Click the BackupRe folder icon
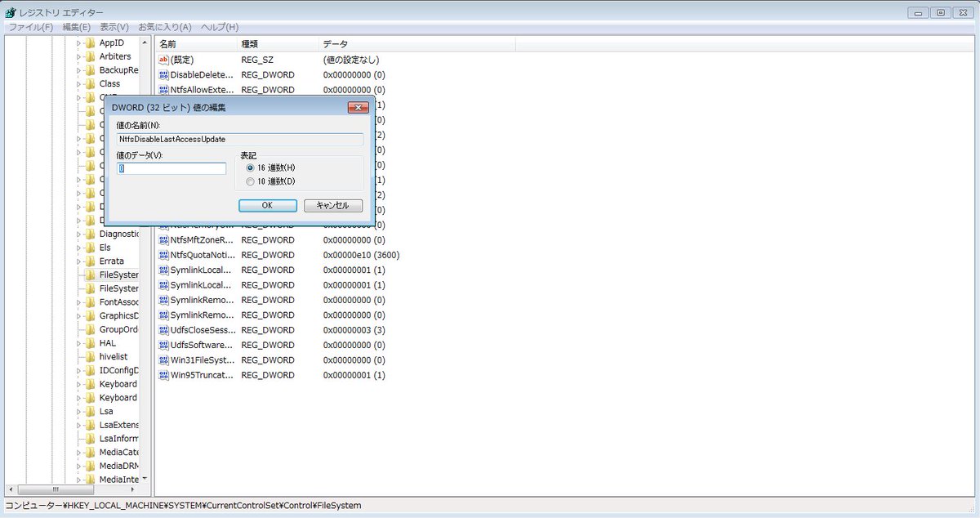980x518 pixels. [91, 70]
